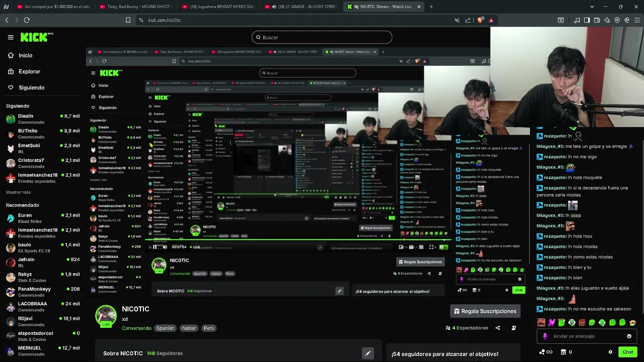Screen dimensions: 644x362
Task: Open the Conversando category link
Action: [136, 328]
